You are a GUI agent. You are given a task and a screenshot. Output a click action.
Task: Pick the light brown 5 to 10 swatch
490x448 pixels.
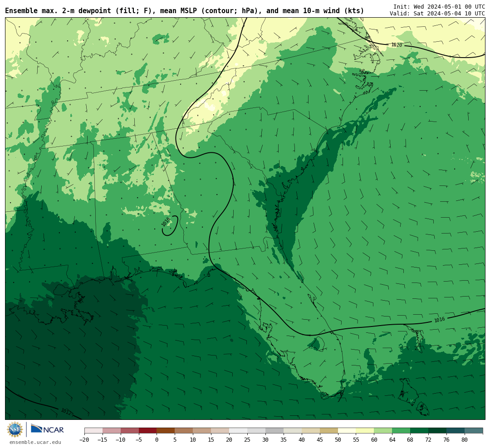pyautogui.click(x=184, y=431)
